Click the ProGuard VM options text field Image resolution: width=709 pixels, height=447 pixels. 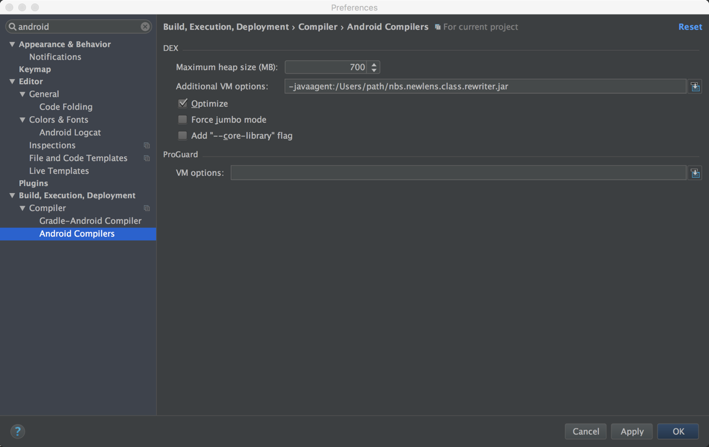458,173
